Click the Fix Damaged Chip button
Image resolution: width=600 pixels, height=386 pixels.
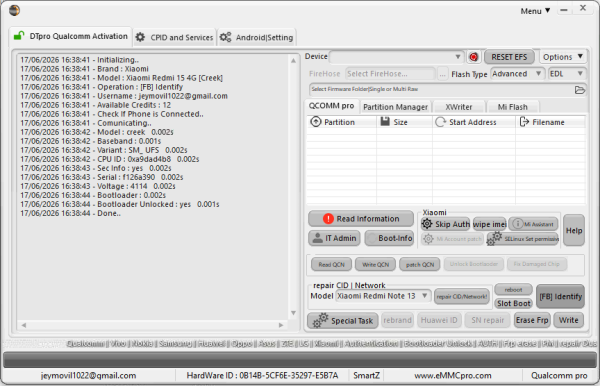(536, 264)
